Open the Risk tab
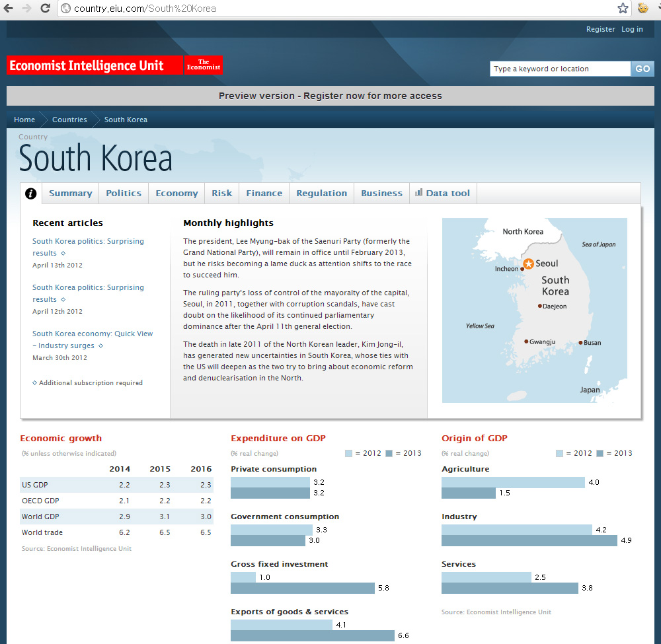661x644 pixels. click(221, 194)
